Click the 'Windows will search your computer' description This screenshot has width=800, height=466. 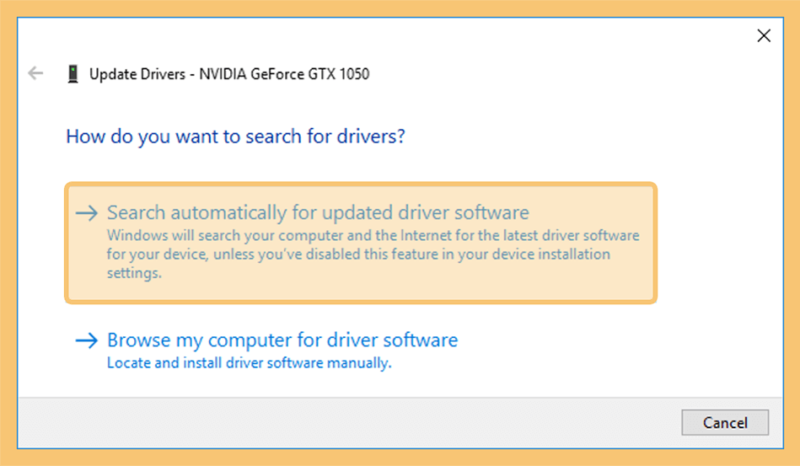click(x=373, y=254)
